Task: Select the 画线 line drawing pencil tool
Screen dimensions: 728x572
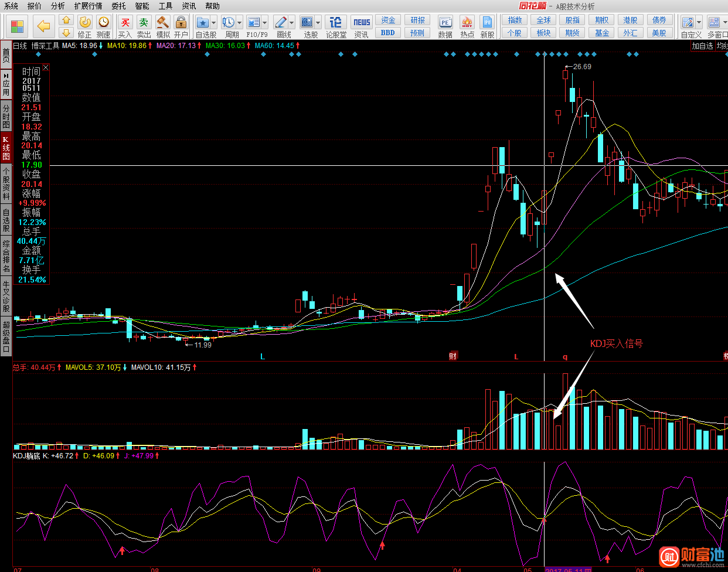Action: pyautogui.click(x=281, y=23)
